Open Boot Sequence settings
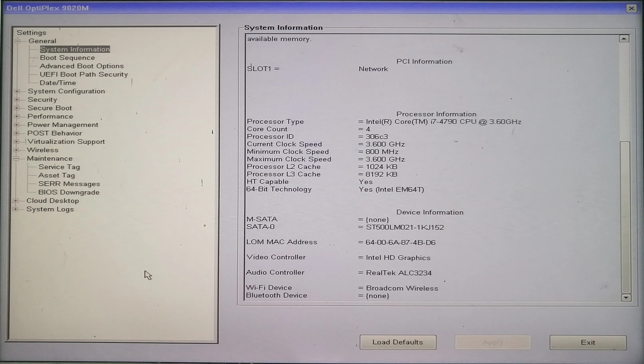This screenshot has width=644, height=364. pyautogui.click(x=67, y=58)
